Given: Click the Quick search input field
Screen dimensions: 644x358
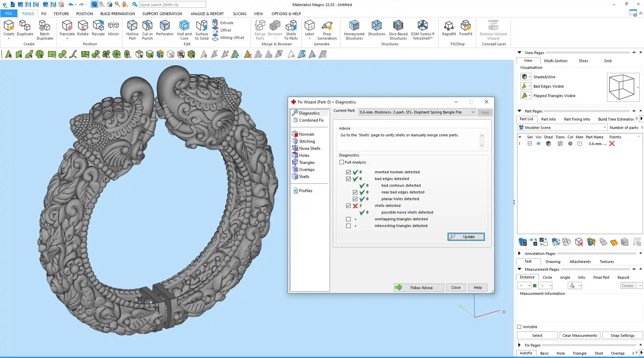Looking at the screenshot, I should pyautogui.click(x=172, y=5).
